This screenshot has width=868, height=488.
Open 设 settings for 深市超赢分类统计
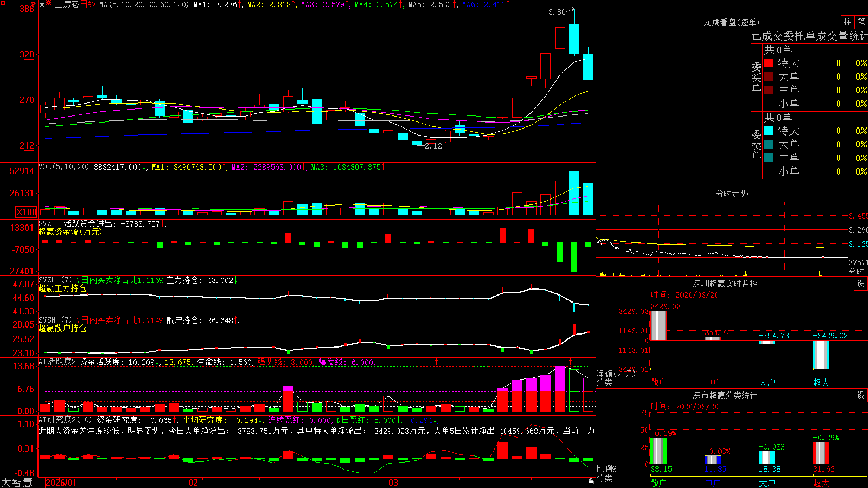click(861, 395)
